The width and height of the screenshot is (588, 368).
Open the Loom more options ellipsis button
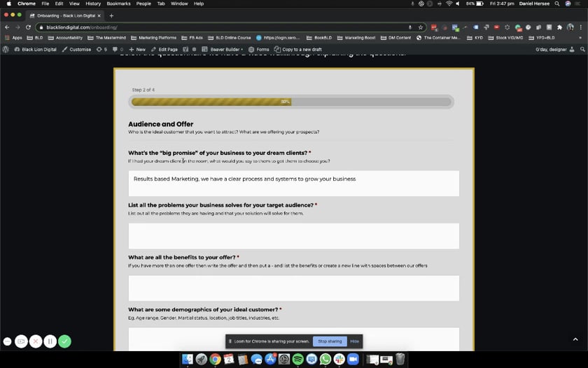pyautogui.click(x=7, y=341)
